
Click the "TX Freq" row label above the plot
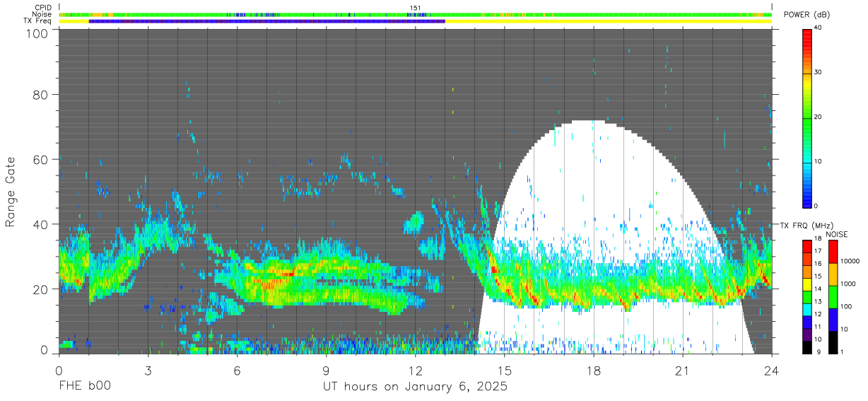tap(38, 21)
